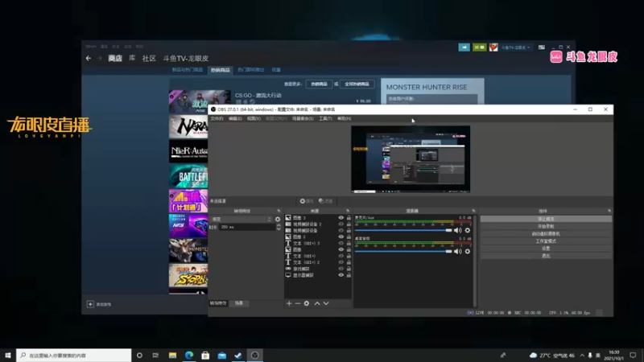Viewport: 644px width, 362px height.
Task: Adjust the 桌面音频 volume slider
Action: (x=403, y=251)
